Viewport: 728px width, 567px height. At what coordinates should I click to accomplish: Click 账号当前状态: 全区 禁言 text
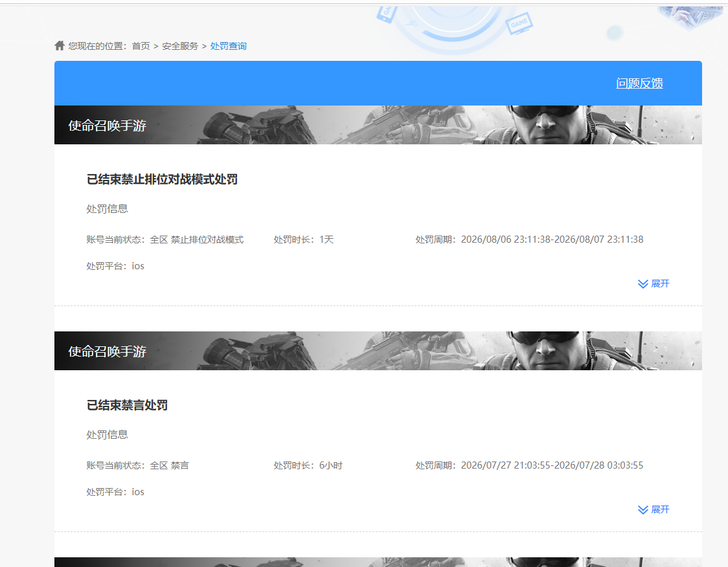(x=137, y=465)
